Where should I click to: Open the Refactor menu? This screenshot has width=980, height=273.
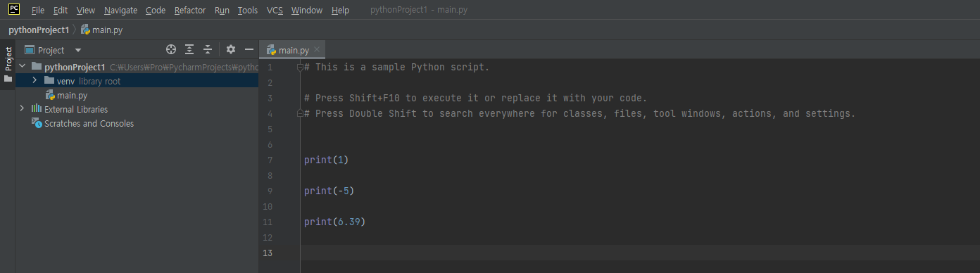tap(190, 11)
